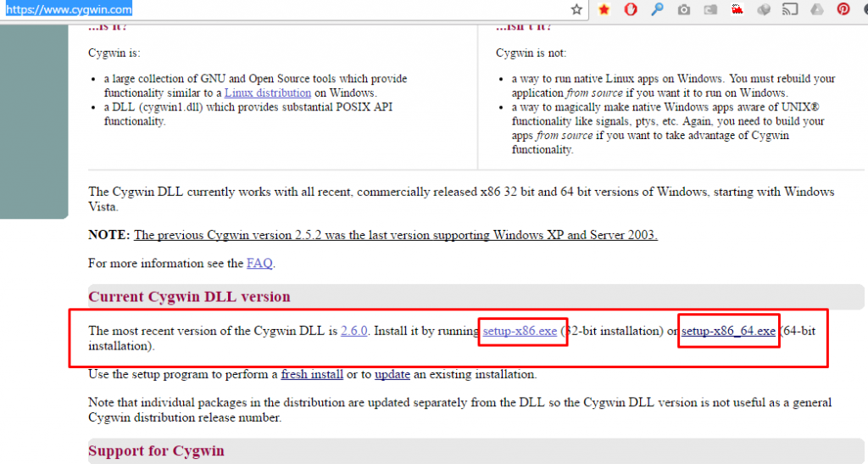
Task: Open the Cast extension icon
Action: click(790, 10)
